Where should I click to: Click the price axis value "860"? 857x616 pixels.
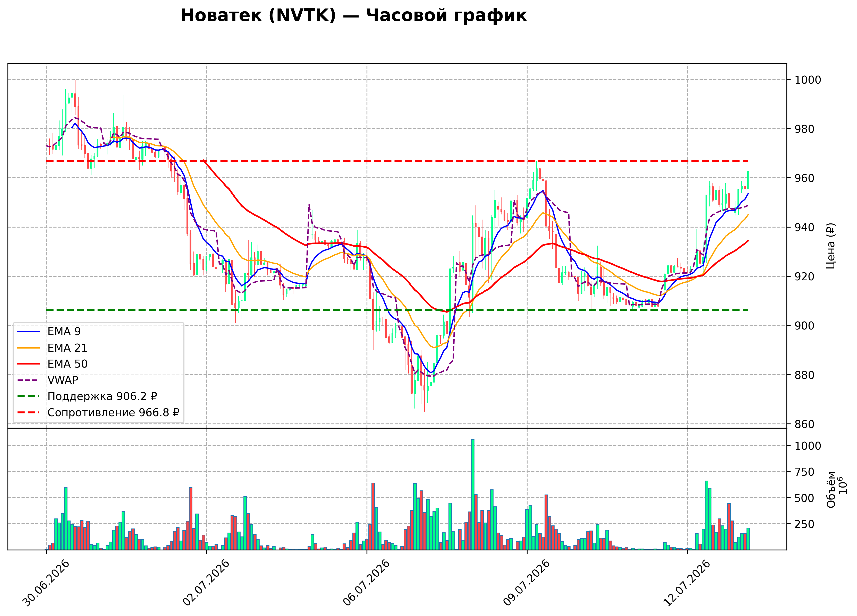[x=804, y=424]
